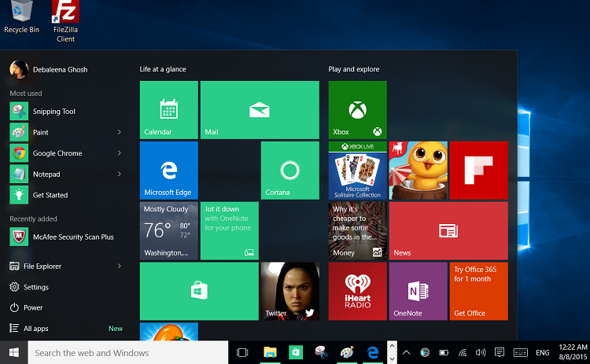Focus the Search the web and Windows box
This screenshot has height=364, width=590.
(x=128, y=353)
